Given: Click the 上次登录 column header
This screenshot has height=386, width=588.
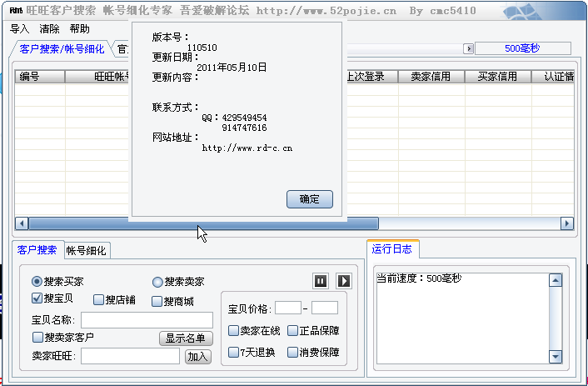Looking at the screenshot, I should coord(372,76).
